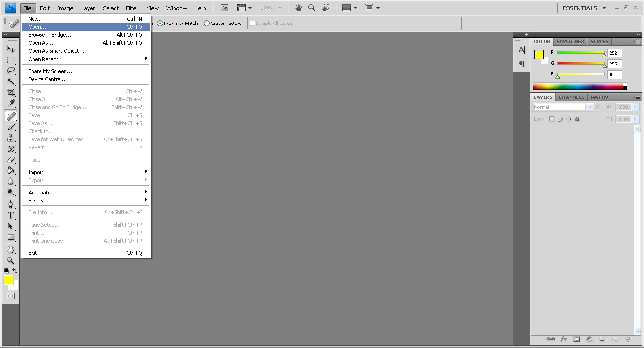Select the Rectangle shape tool
The image size is (644, 348).
click(10, 237)
